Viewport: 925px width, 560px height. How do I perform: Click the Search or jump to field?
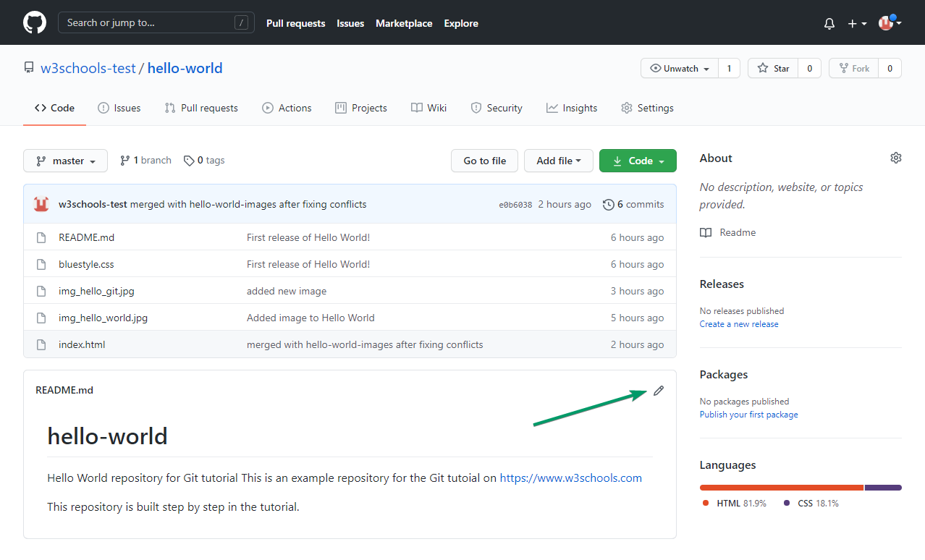(156, 22)
